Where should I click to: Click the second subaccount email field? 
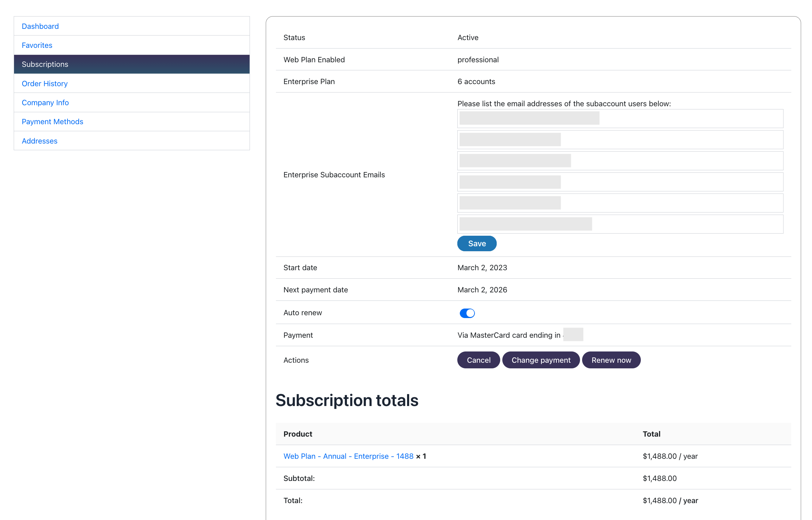pyautogui.click(x=620, y=140)
